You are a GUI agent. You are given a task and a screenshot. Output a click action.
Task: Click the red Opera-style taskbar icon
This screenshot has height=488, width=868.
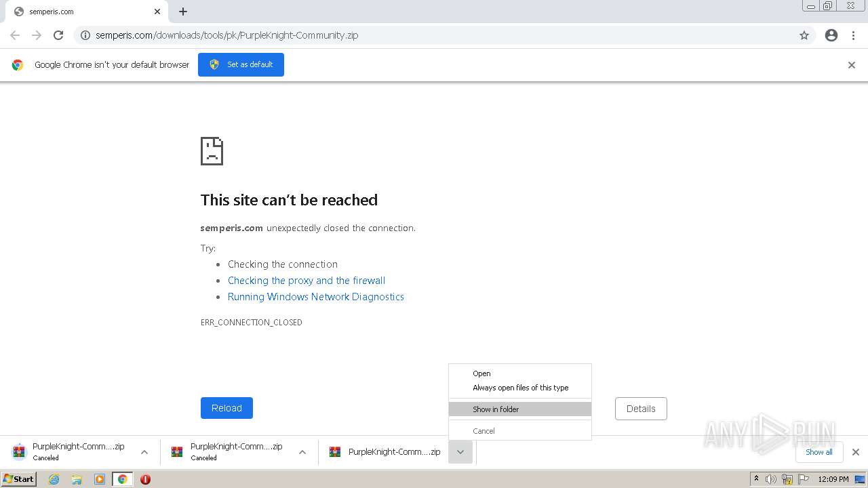click(145, 479)
